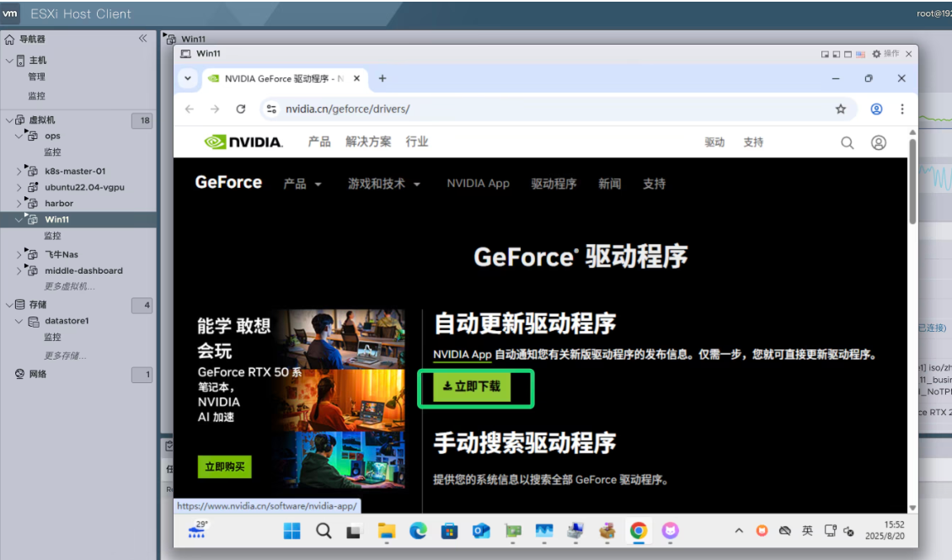
Task: Open the Chrome tab search dropdown
Action: click(188, 78)
